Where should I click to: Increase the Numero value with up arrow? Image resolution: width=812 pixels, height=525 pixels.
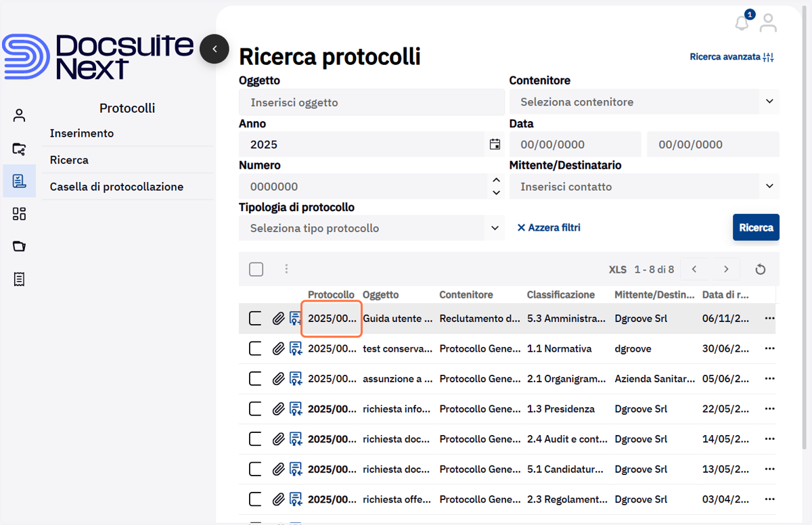(x=496, y=180)
